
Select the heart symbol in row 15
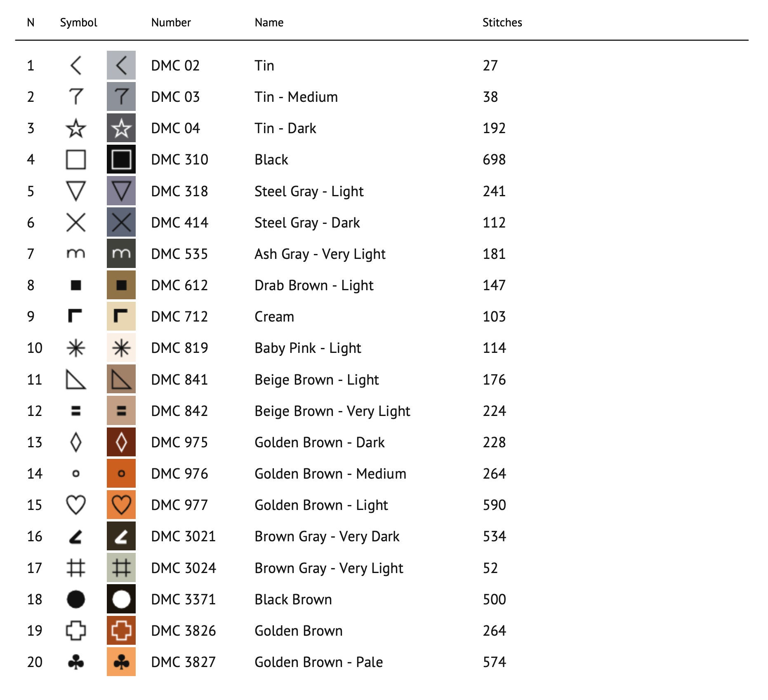76,505
